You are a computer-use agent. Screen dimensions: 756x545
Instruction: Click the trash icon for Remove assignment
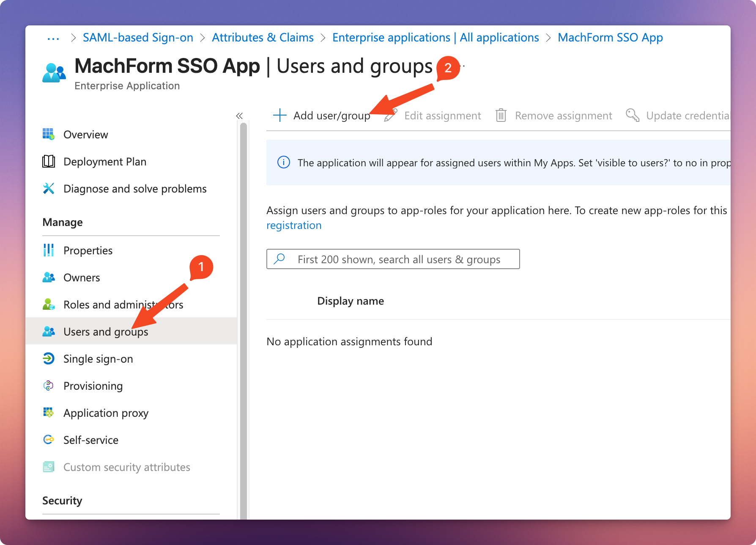click(x=501, y=115)
